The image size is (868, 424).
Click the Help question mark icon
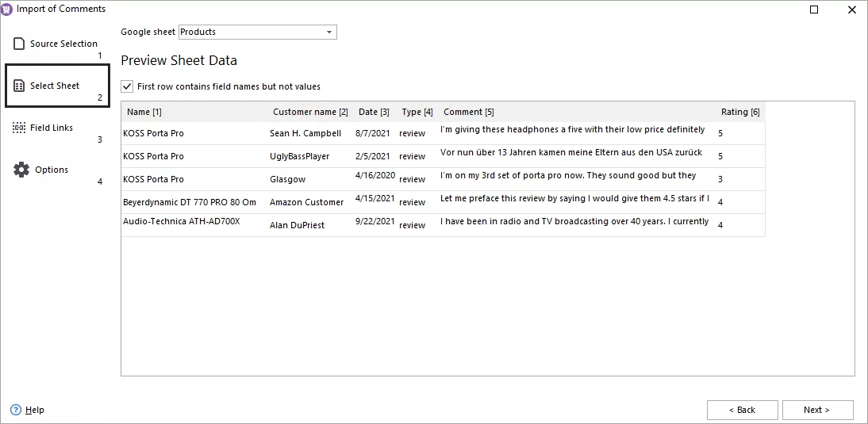16,410
